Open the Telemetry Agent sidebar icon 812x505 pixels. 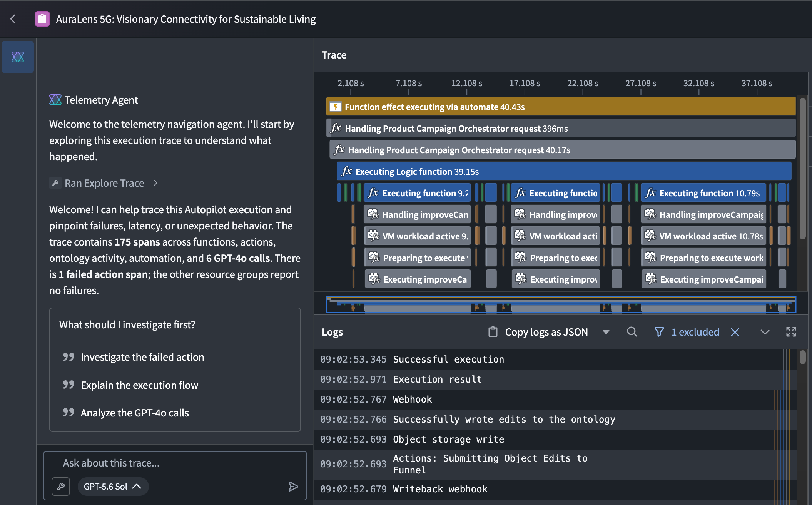(x=18, y=57)
